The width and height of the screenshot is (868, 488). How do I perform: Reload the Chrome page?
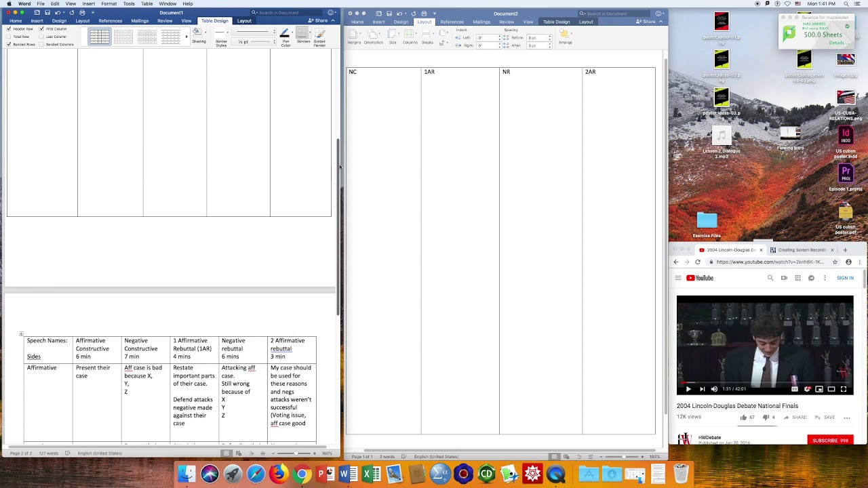tap(698, 262)
